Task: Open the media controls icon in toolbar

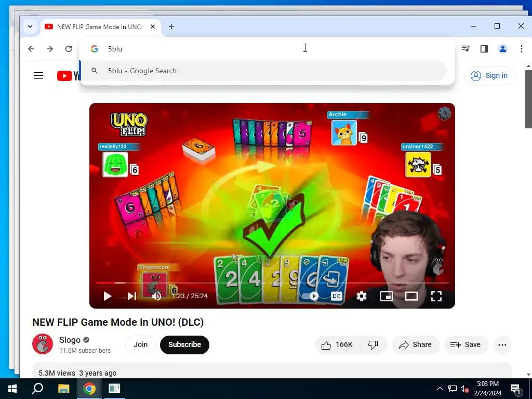Action: (465, 49)
